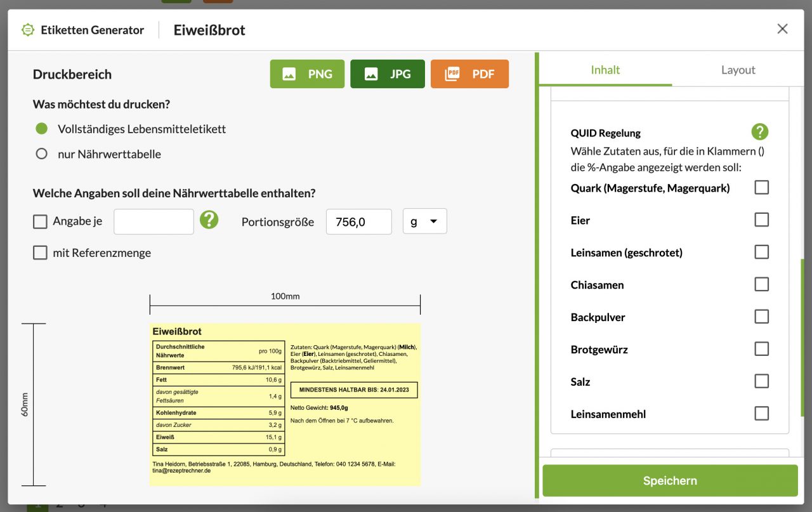Click the image icon inside the PNG button

pyautogui.click(x=289, y=74)
